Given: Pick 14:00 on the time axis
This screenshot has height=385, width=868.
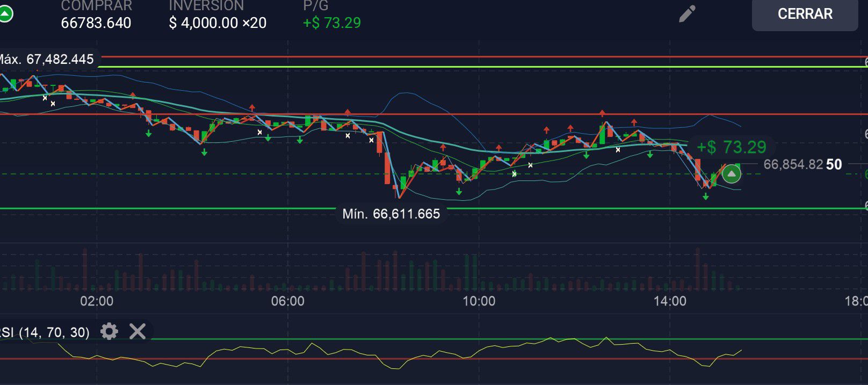Looking at the screenshot, I should click(670, 301).
